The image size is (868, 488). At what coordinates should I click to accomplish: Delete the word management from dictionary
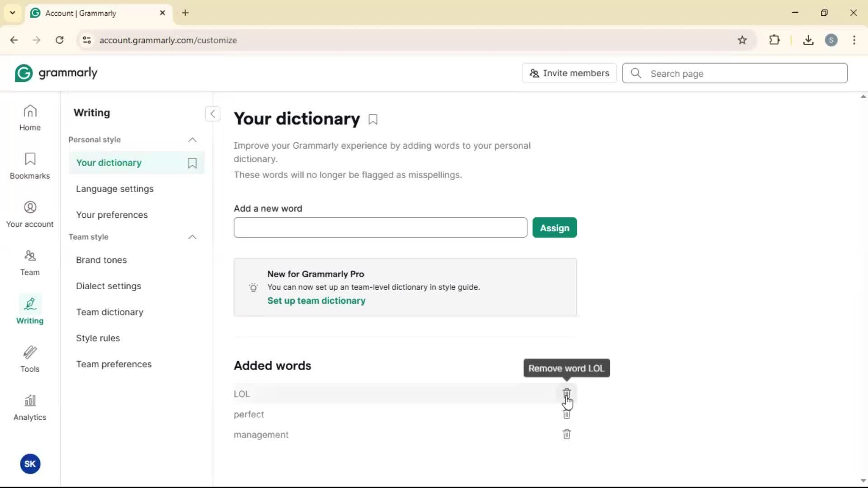566,434
